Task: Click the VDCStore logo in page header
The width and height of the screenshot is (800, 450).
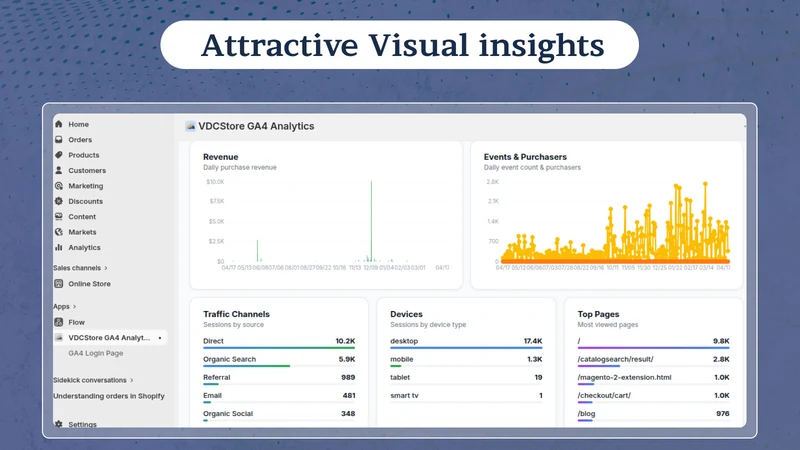Action: tap(190, 126)
